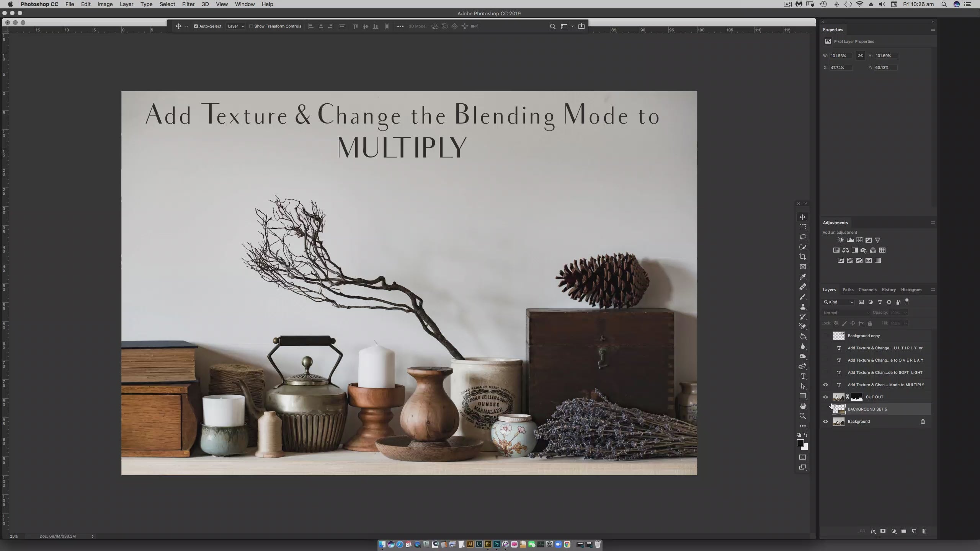Image resolution: width=980 pixels, height=551 pixels.
Task: Click the delete layer trash icon
Action: point(924,531)
